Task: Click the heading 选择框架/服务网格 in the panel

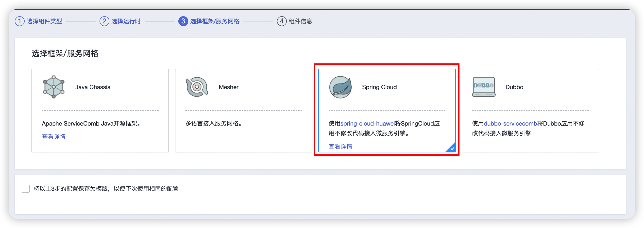Action: click(x=65, y=53)
